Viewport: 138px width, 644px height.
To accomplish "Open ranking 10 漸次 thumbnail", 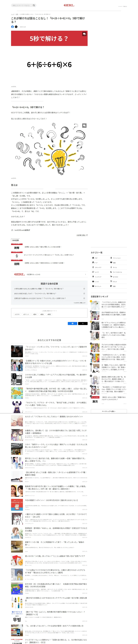I will tap(95, 400).
